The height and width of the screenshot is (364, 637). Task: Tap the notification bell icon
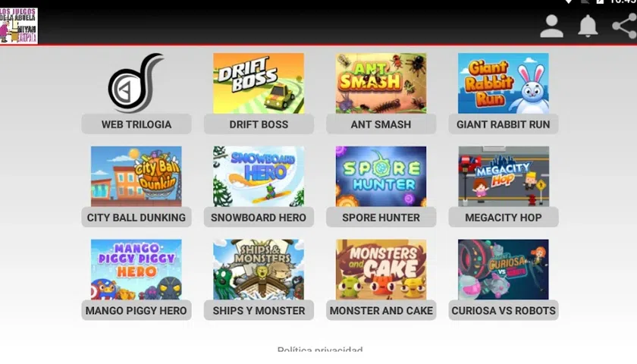(588, 26)
